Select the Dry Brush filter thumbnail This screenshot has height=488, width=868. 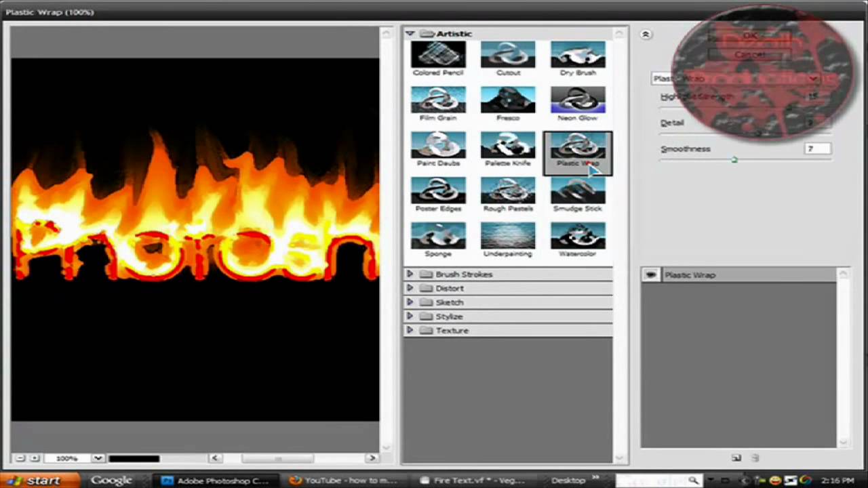click(x=578, y=59)
